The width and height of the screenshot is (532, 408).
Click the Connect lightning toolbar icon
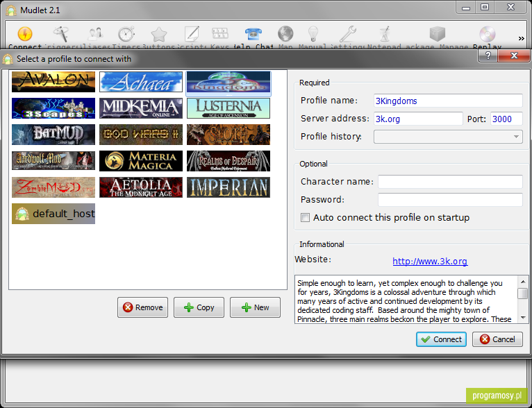pos(25,34)
